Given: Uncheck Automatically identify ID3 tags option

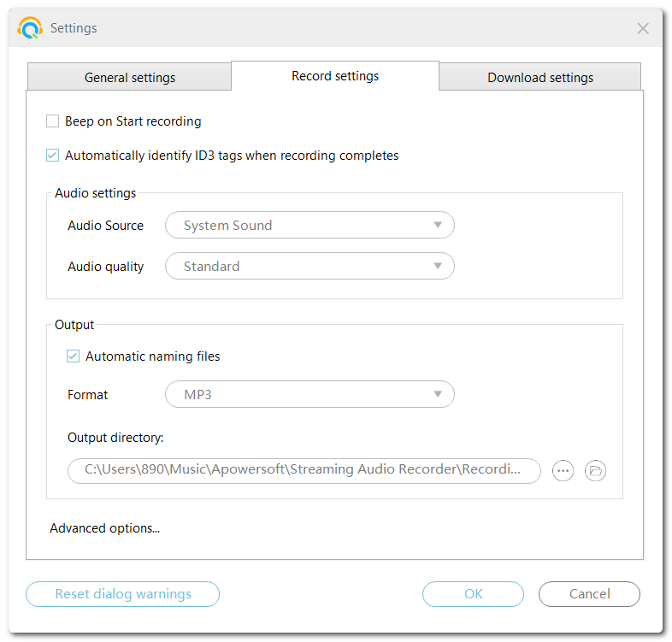Looking at the screenshot, I should pos(53,156).
